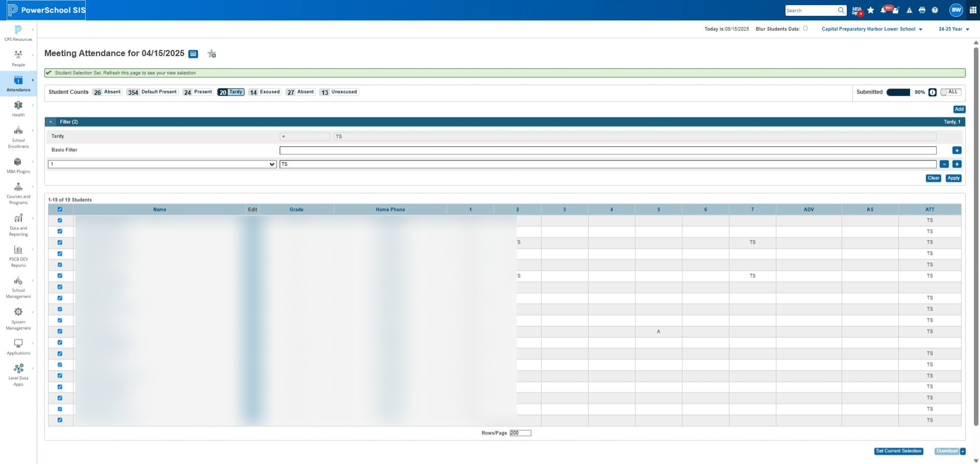980x464 pixels.
Task: Open the 24-25 Year term dropdown
Action: coord(953,29)
